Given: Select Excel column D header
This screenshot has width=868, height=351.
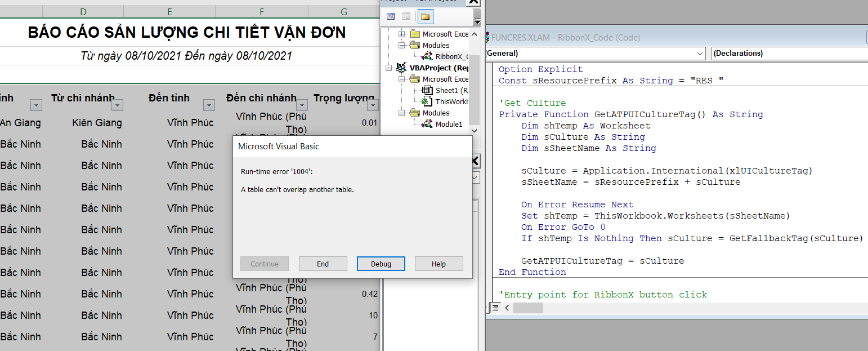Looking at the screenshot, I should click(83, 12).
